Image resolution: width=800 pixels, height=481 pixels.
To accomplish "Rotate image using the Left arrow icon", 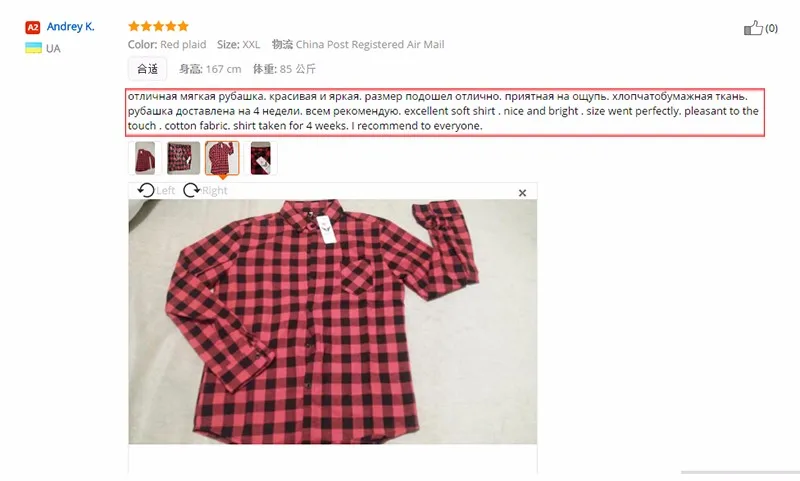I will tap(146, 190).
